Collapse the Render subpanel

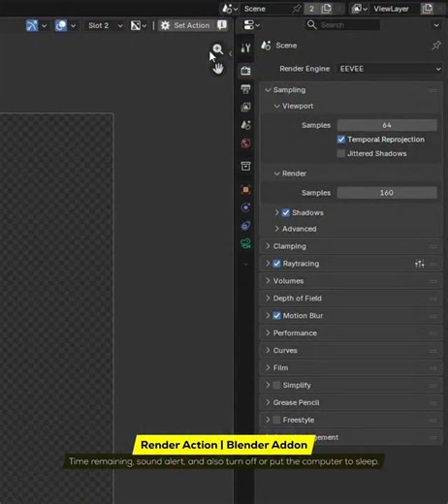[276, 173]
